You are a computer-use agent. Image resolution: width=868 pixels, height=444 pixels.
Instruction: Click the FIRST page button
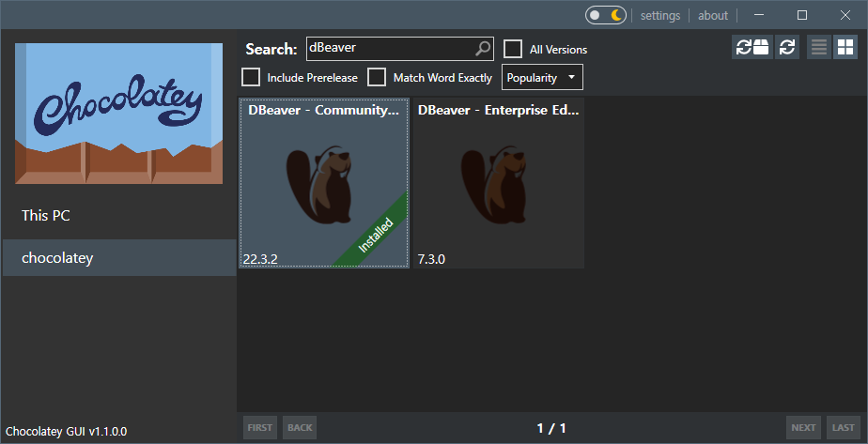coord(259,427)
